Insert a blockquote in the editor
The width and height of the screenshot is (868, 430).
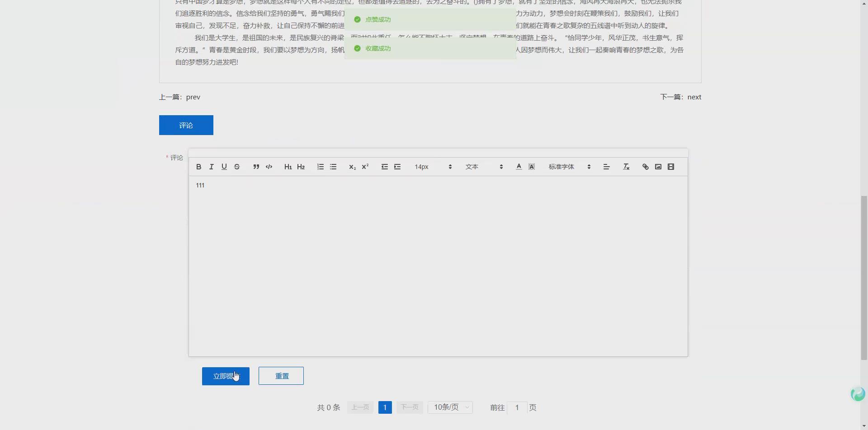click(256, 167)
